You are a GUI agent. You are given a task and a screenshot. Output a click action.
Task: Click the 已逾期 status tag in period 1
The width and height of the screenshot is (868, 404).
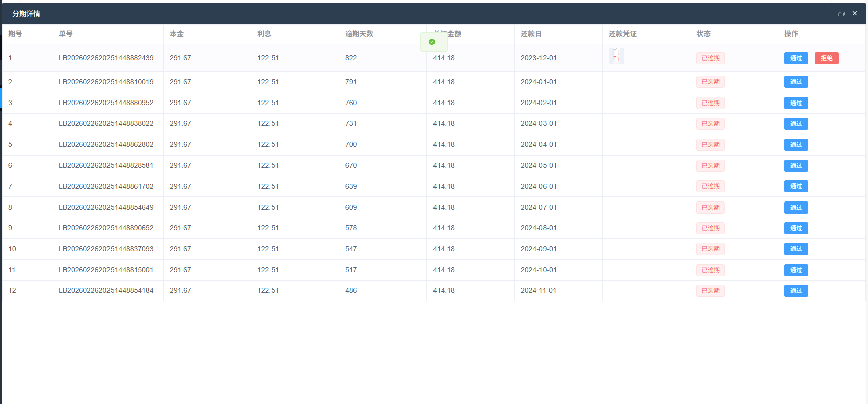pos(710,58)
